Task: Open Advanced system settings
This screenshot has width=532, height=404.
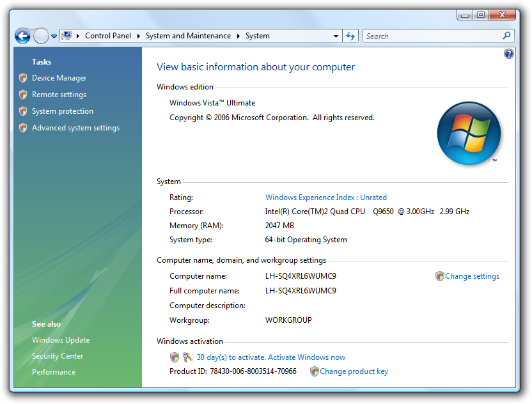Action: point(75,128)
